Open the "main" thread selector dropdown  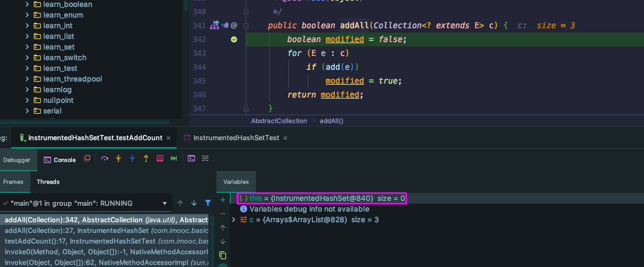165,203
